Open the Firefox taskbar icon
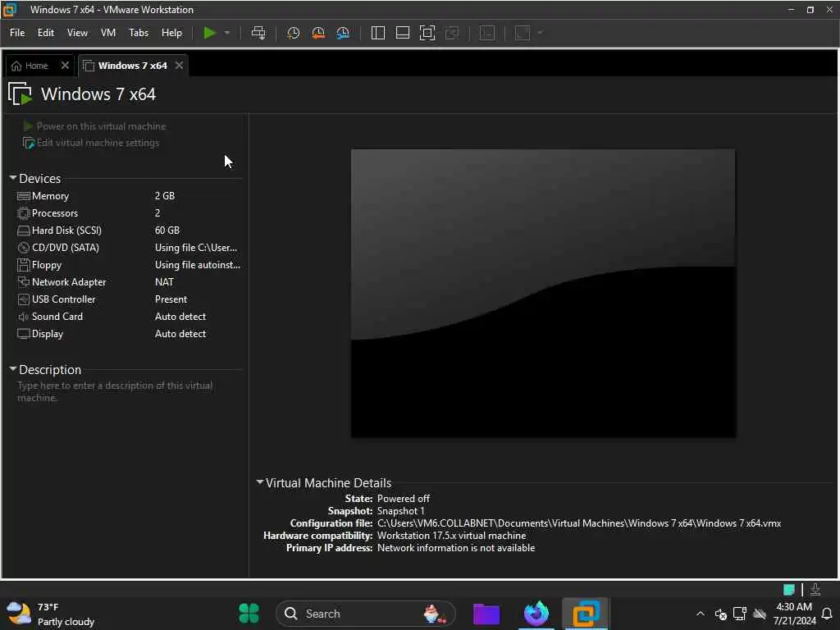 (x=536, y=614)
